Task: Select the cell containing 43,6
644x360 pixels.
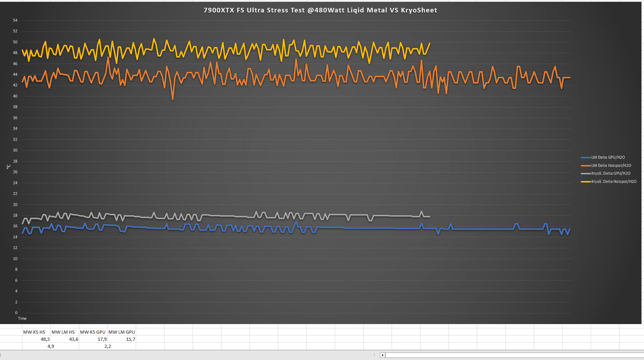Action: coord(65,339)
